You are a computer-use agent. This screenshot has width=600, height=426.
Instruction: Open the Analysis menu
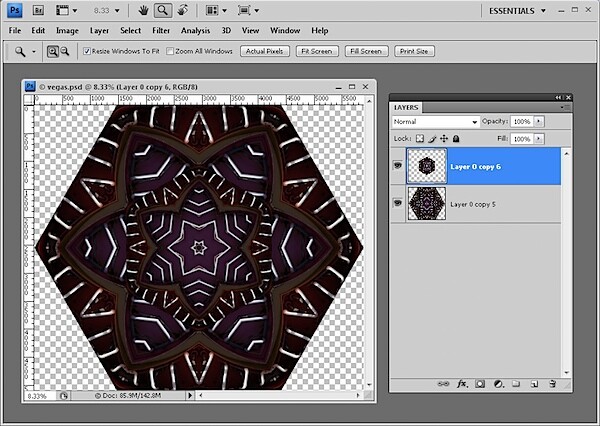pos(196,30)
